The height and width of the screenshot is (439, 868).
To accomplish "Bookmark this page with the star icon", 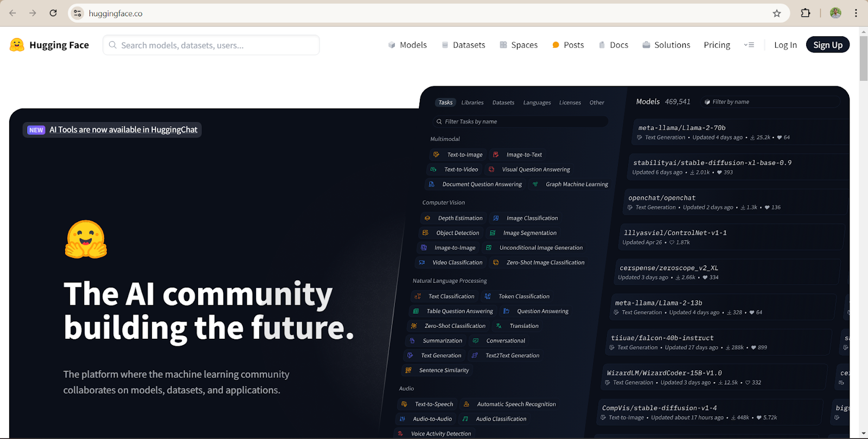I will [777, 13].
